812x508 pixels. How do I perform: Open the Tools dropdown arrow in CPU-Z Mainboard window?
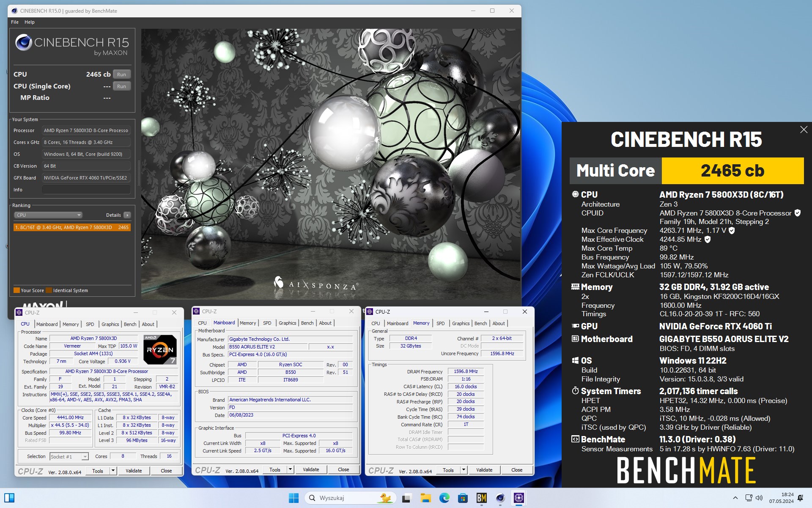(x=290, y=469)
